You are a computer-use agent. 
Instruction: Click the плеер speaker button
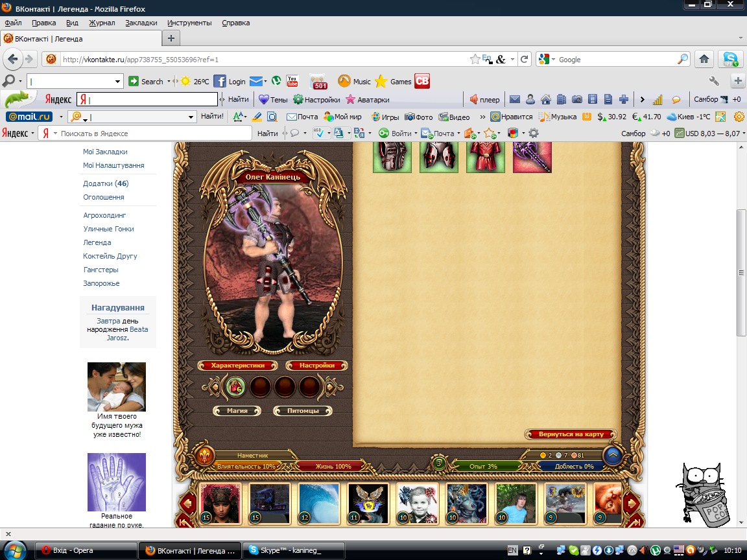484,100
